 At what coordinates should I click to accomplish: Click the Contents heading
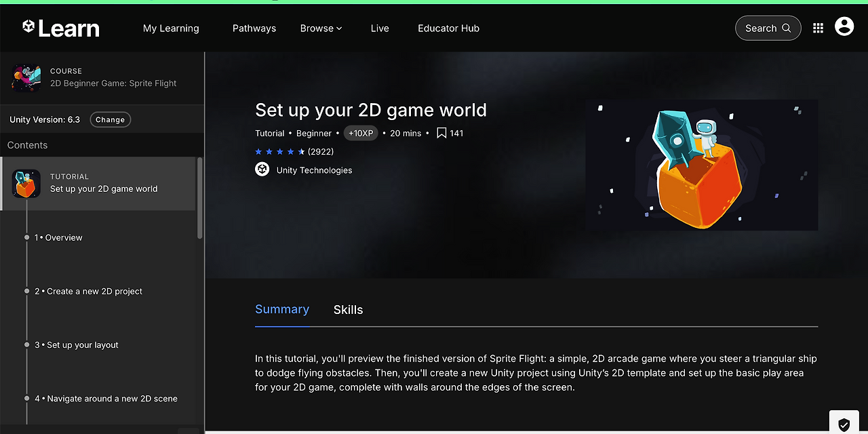pos(27,145)
